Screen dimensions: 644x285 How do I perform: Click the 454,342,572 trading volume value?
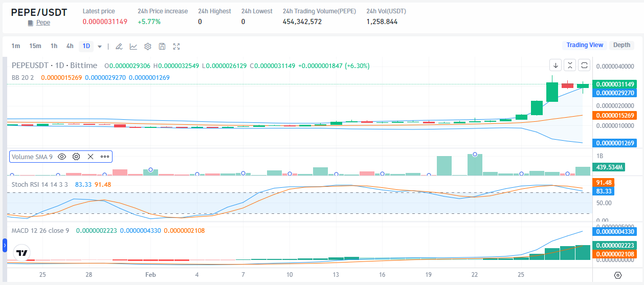point(302,21)
